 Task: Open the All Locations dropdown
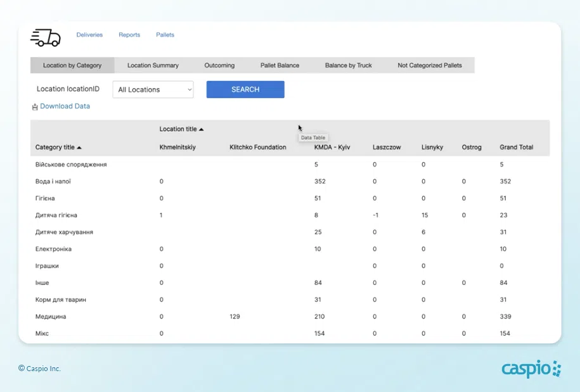[153, 90]
